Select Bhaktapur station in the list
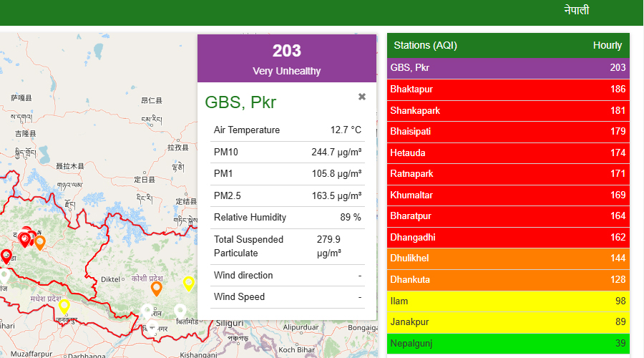 point(508,89)
